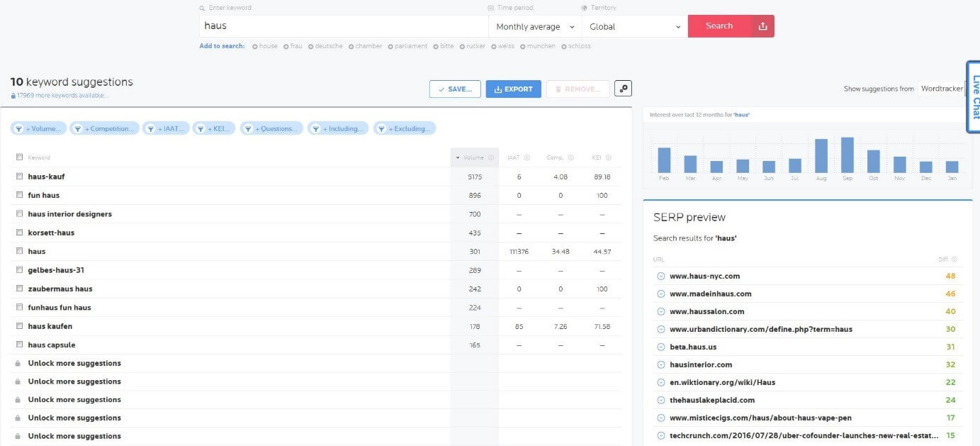Open the + Including filter
This screenshot has height=446, width=980.
tap(338, 128)
